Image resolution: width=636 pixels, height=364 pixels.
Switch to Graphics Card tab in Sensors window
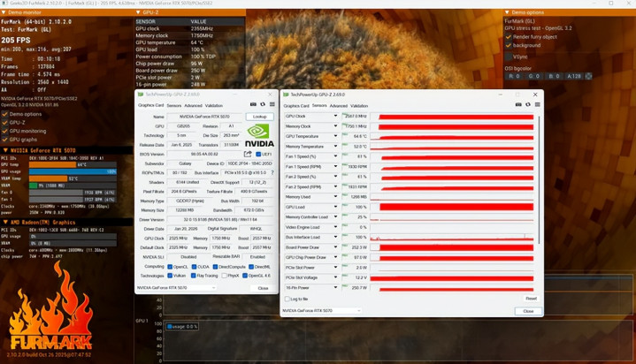click(x=296, y=106)
